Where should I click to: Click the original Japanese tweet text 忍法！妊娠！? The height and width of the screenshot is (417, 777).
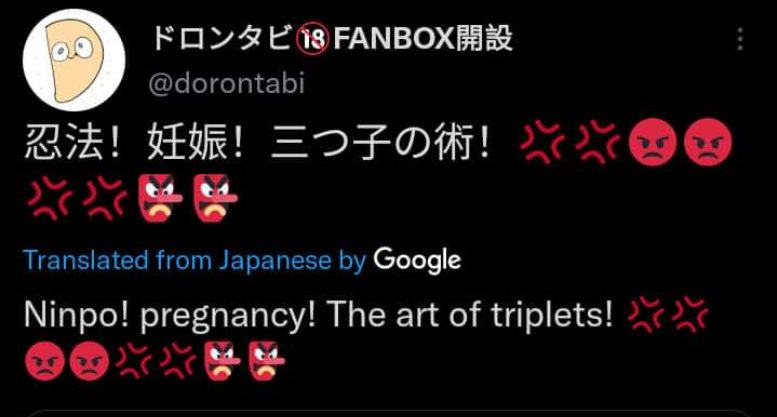pyautogui.click(x=133, y=143)
